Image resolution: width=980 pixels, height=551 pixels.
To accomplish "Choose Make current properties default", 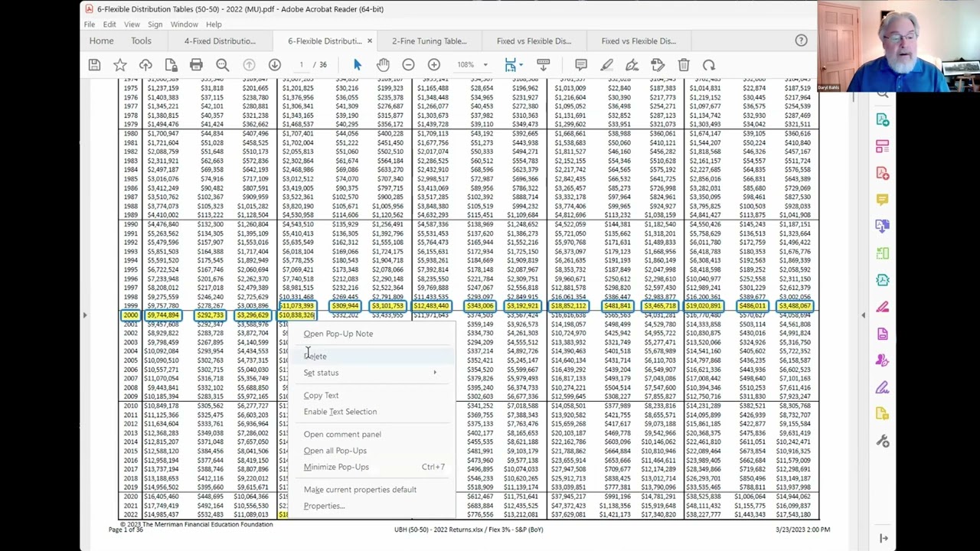I will pyautogui.click(x=371, y=490).
